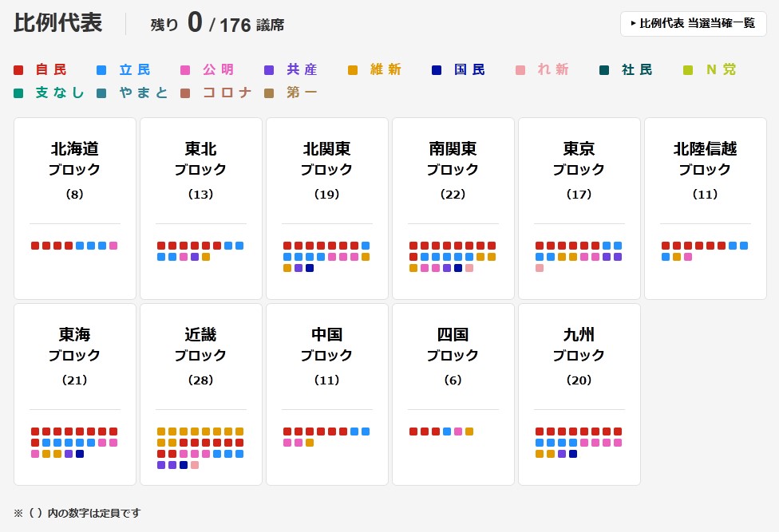779x532 pixels.
Task: Click the 北陸信越 ブロック heading
Action: pos(705,159)
